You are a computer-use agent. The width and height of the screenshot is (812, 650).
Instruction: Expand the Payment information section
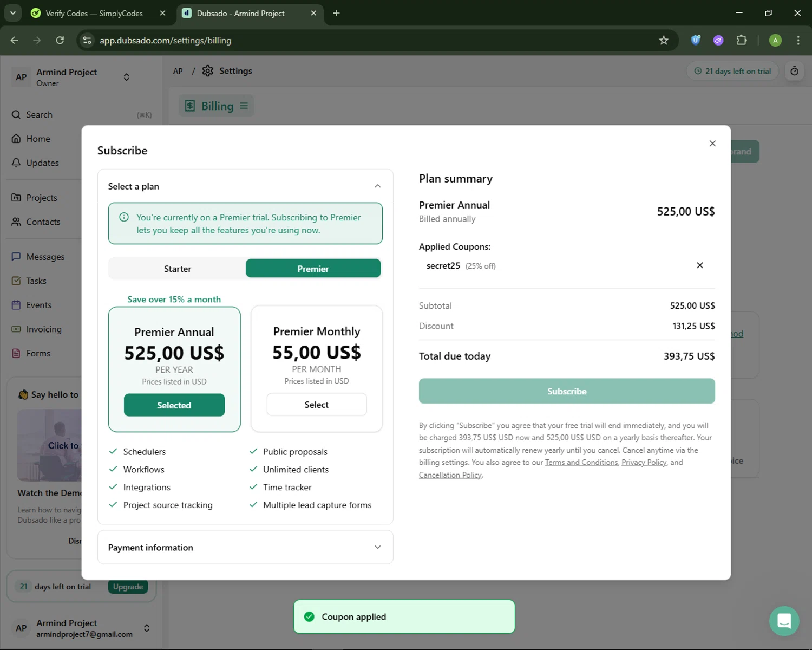(377, 547)
